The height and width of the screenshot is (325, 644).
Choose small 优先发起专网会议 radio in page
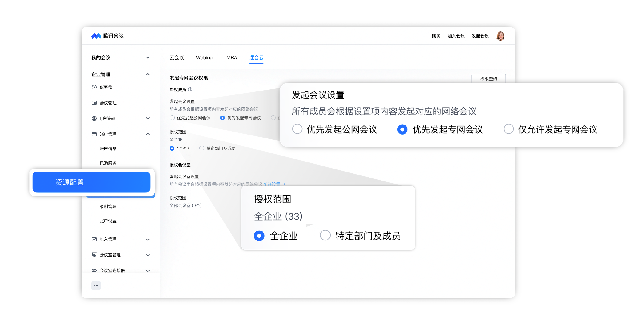pos(222,118)
